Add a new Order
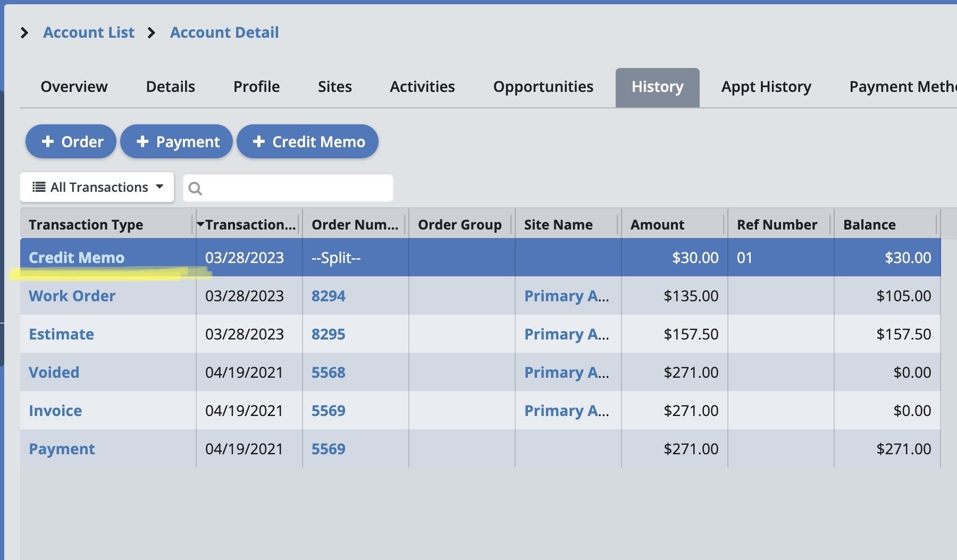This screenshot has width=957, height=560. (x=71, y=142)
